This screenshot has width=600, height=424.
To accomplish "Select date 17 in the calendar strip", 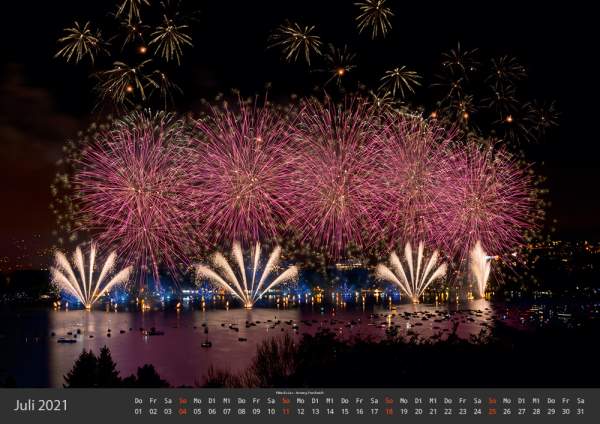I will click(374, 412).
